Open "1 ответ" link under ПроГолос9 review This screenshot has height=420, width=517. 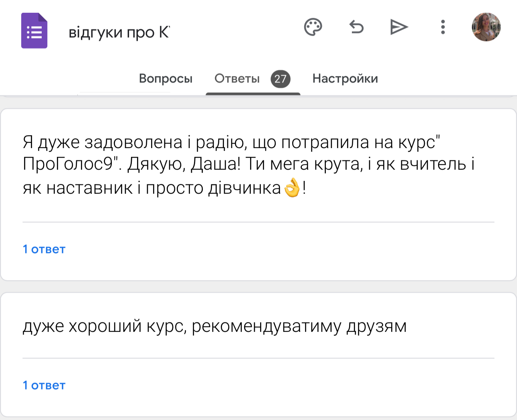tap(44, 249)
